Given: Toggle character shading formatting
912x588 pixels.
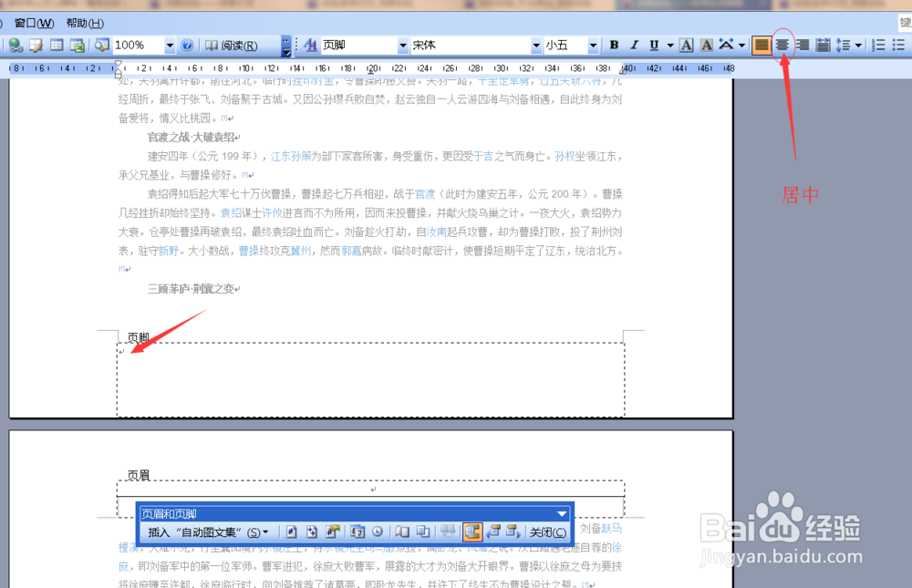Looking at the screenshot, I should 704,45.
